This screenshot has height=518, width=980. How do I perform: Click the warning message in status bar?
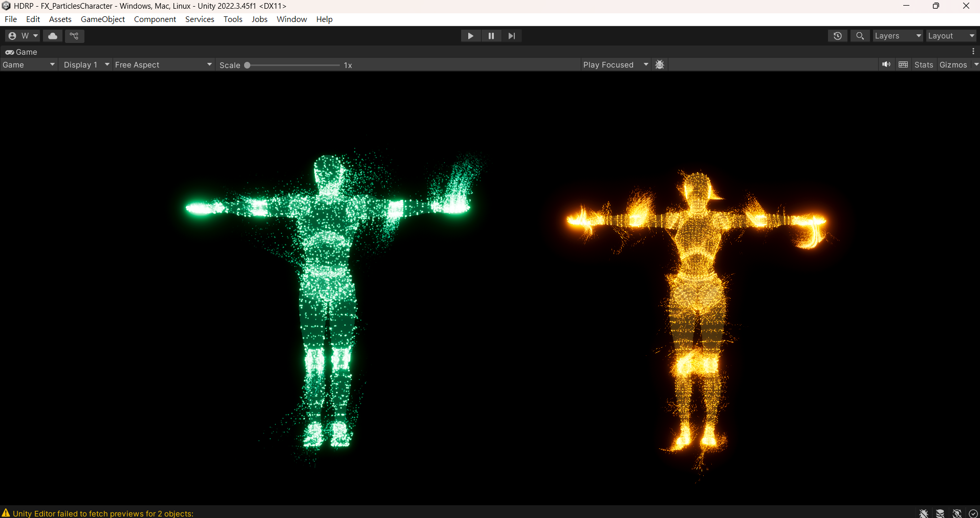(103, 513)
